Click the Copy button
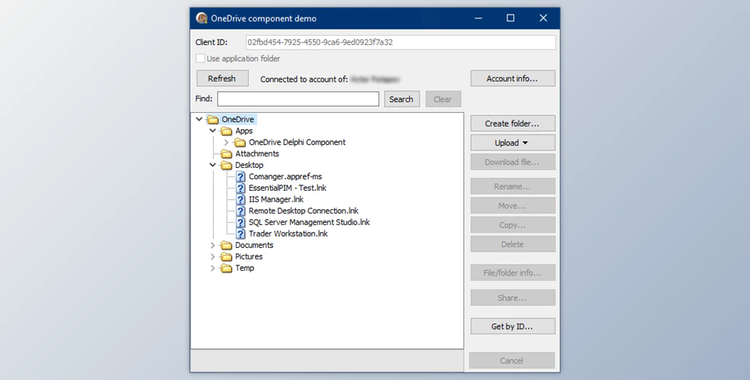The width and height of the screenshot is (750, 380). tap(513, 225)
